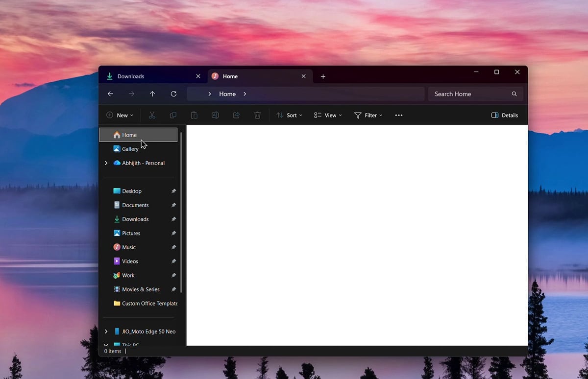
Task: Unpin Downloads from the sidebar
Action: tap(173, 219)
